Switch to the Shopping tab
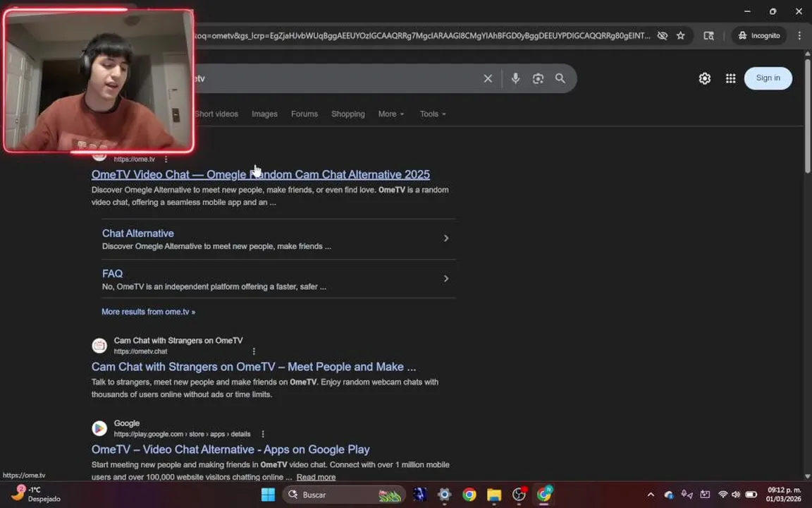Screen dimensions: 812x508 348,114
